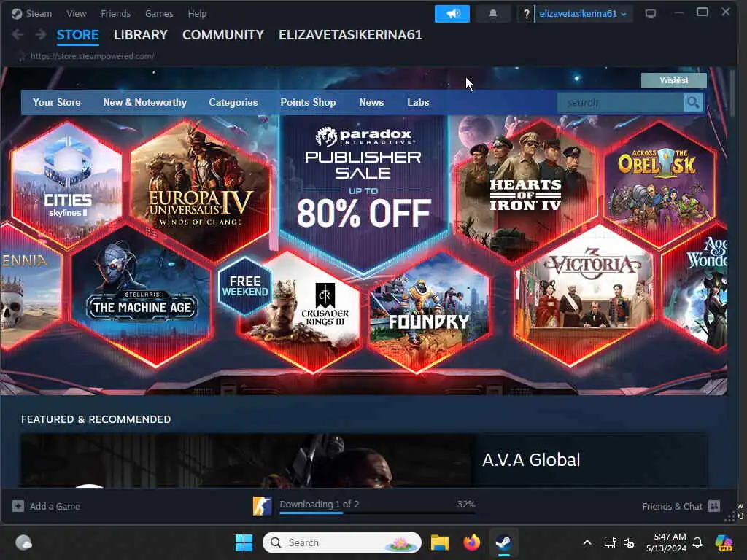Open the Categories dropdown
This screenshot has height=560, width=747.
pyautogui.click(x=233, y=102)
